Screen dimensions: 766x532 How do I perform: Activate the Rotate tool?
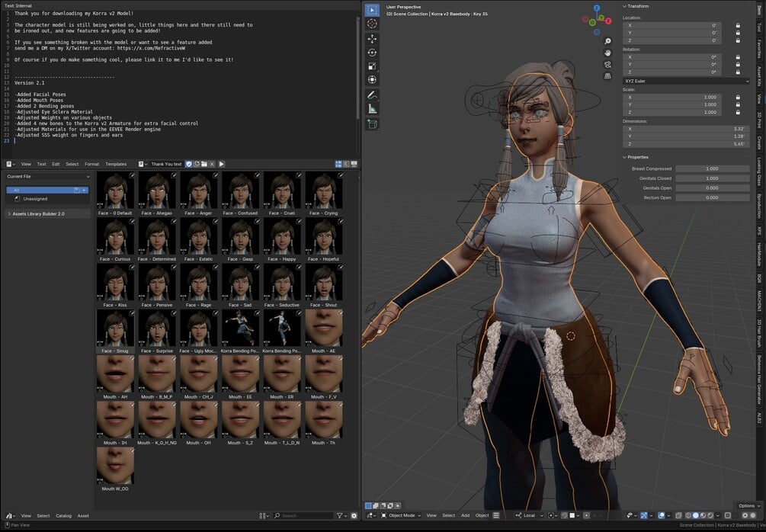(x=372, y=53)
